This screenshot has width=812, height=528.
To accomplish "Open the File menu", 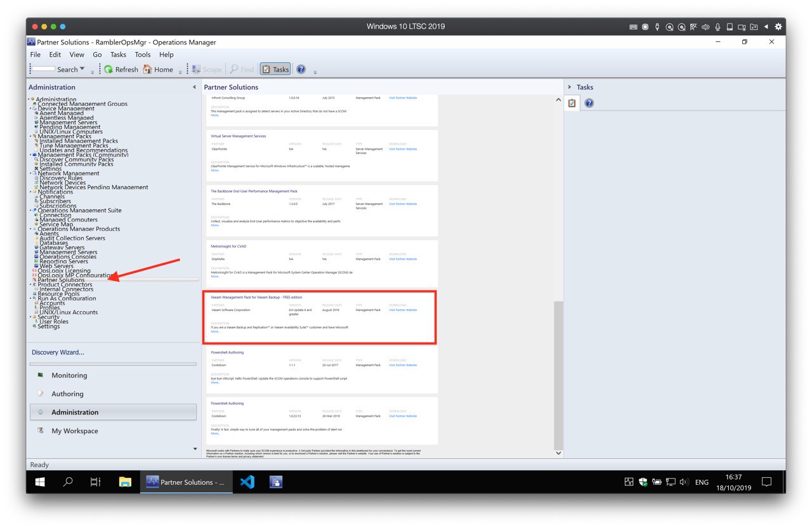I will (36, 55).
